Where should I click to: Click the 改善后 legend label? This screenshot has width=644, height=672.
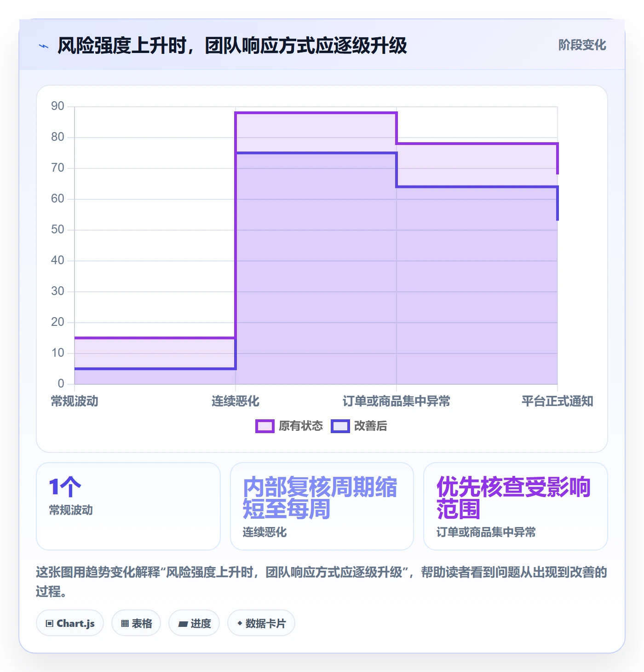click(371, 426)
